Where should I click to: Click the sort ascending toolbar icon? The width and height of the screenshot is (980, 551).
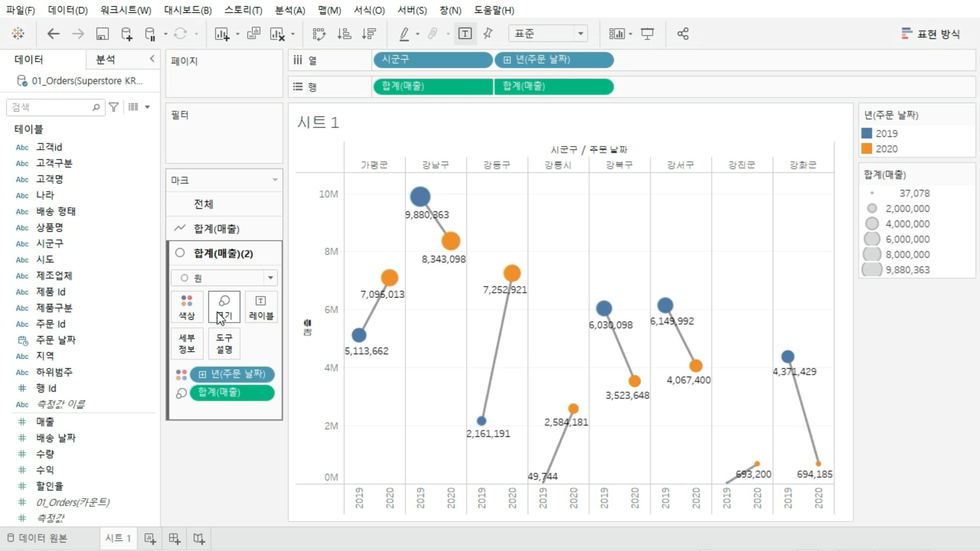coord(344,34)
